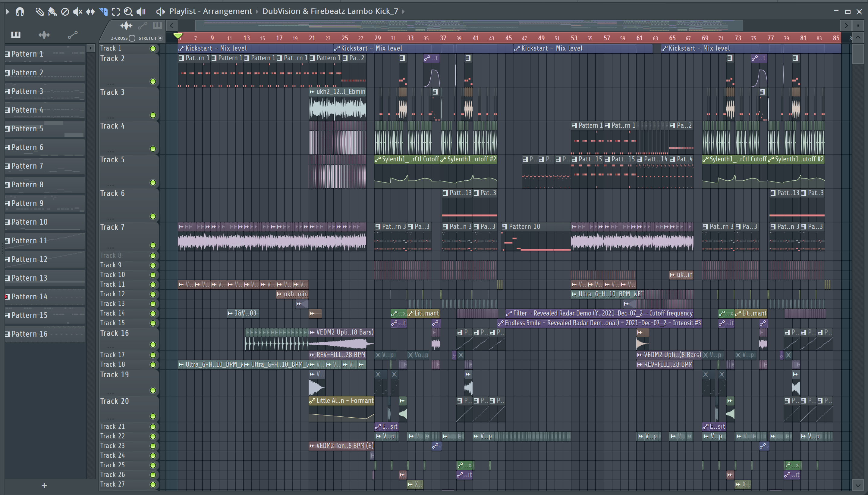Expand the arrow after Playlist - Arrangement

257,11
